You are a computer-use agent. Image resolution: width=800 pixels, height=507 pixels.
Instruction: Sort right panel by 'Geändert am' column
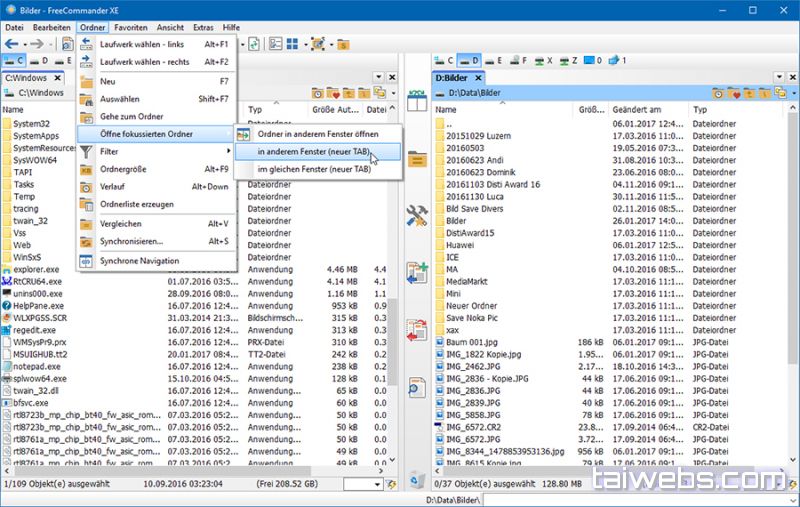click(x=640, y=110)
